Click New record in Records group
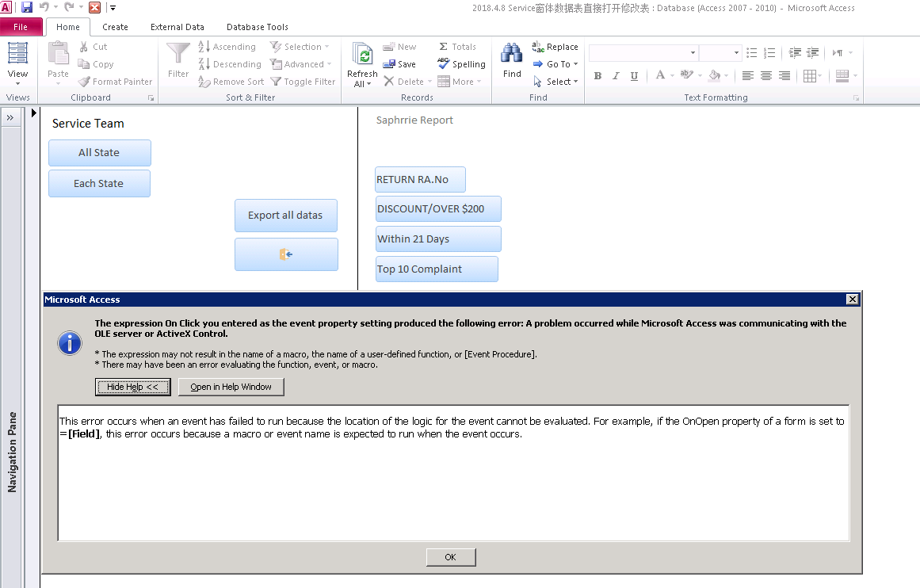 (399, 47)
